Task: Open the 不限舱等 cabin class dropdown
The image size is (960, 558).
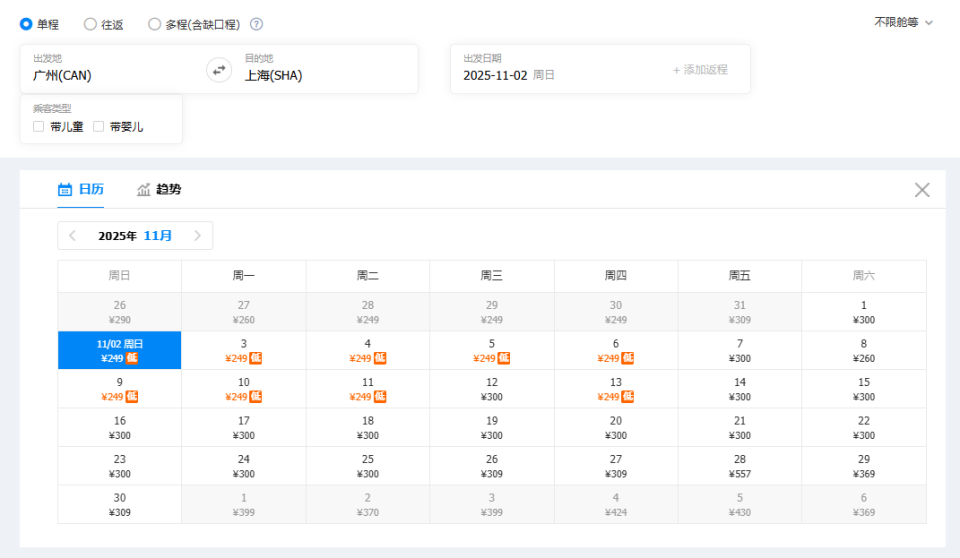Action: tap(903, 22)
